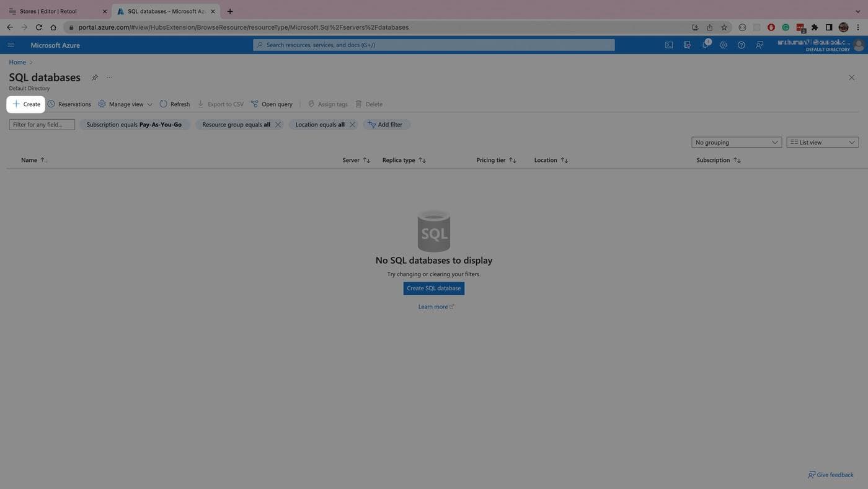The height and width of the screenshot is (489, 868).
Task: Open the Reservations toolbar item
Action: (x=69, y=104)
